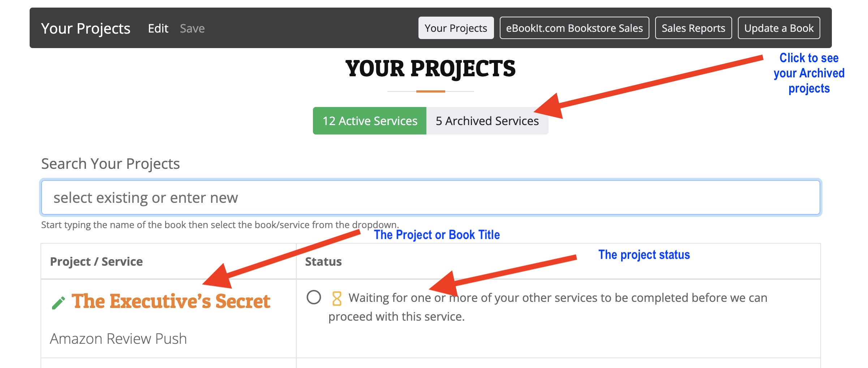Click the Your Projects header title
The width and height of the screenshot is (868, 368).
coord(86,29)
